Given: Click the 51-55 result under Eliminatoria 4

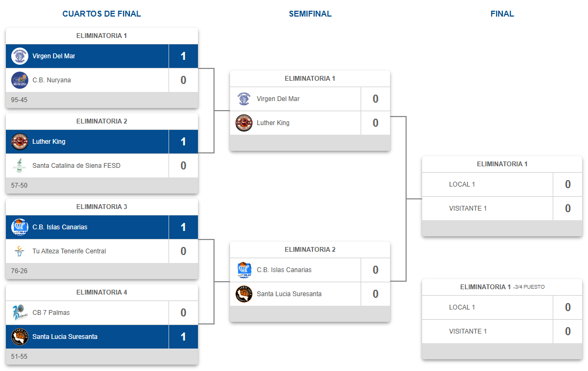Looking at the screenshot, I should click(x=19, y=357).
